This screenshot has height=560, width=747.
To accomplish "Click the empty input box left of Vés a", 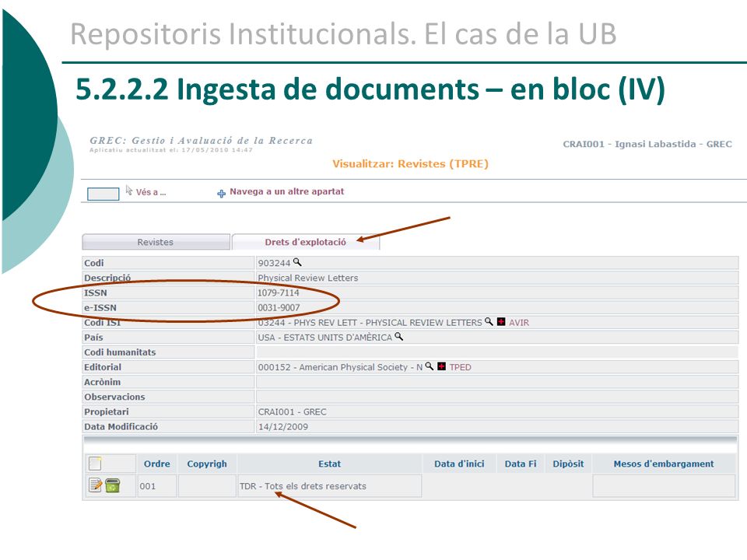I will point(103,194).
